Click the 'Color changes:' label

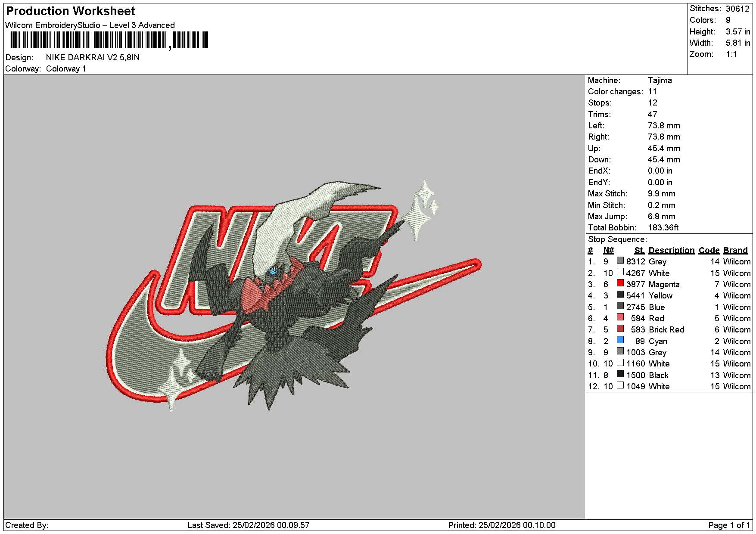pos(616,92)
